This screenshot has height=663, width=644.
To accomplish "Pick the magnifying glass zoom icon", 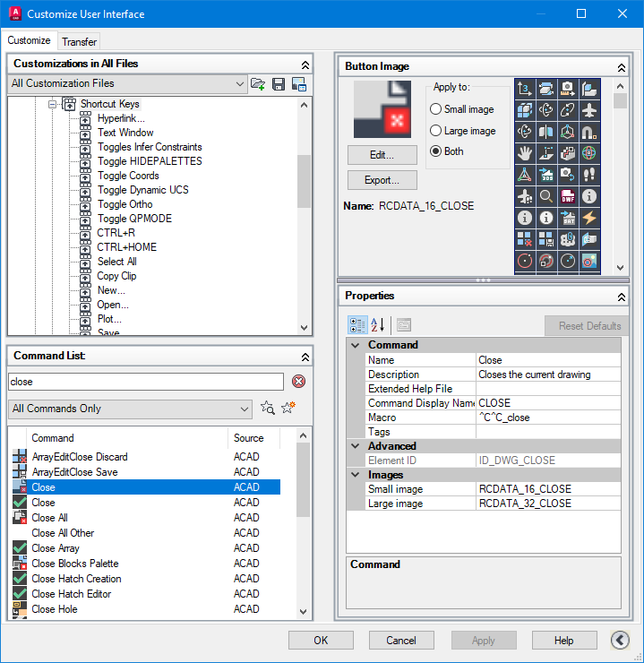I will (546, 196).
